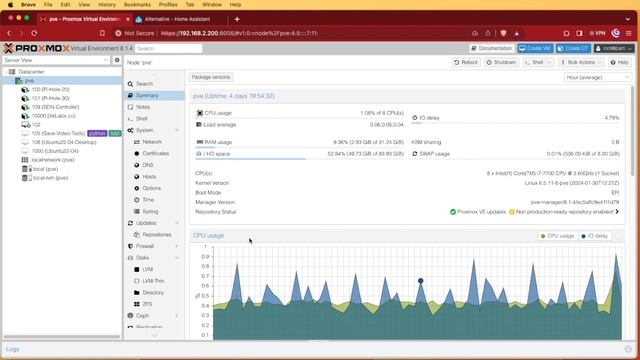Viewport: 640px width, 360px height.
Task: Select 108 (Ubuntu22.04-Desktop) VM
Action: click(64, 142)
